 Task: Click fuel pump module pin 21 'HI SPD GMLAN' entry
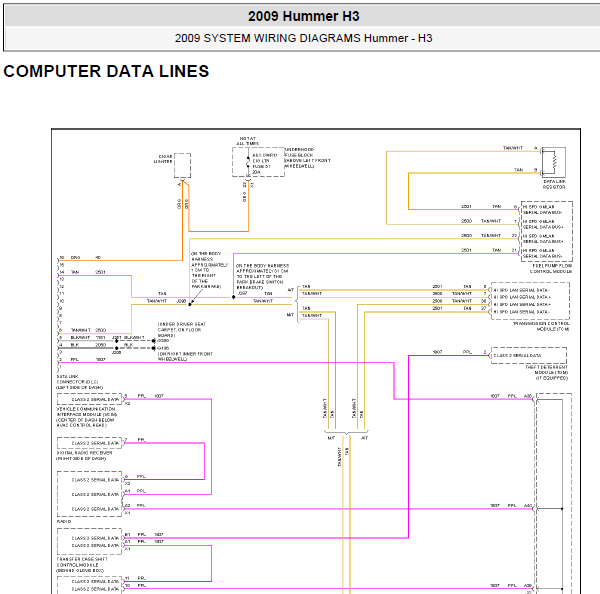542,253
